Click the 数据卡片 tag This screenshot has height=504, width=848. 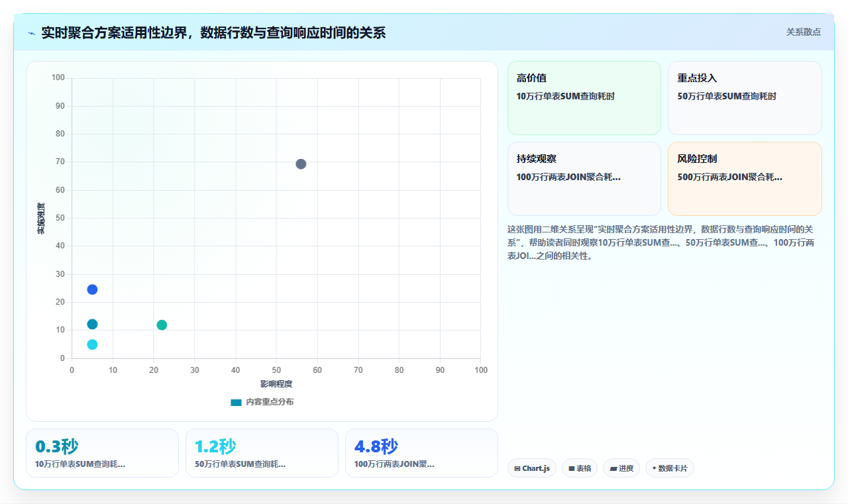click(x=670, y=468)
